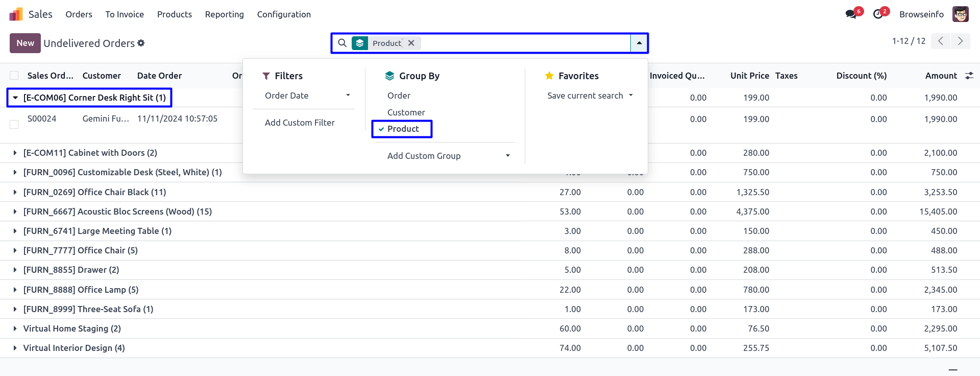Screen dimensions: 980x376
Task: Click Add Custom Filter
Action: pos(300,123)
